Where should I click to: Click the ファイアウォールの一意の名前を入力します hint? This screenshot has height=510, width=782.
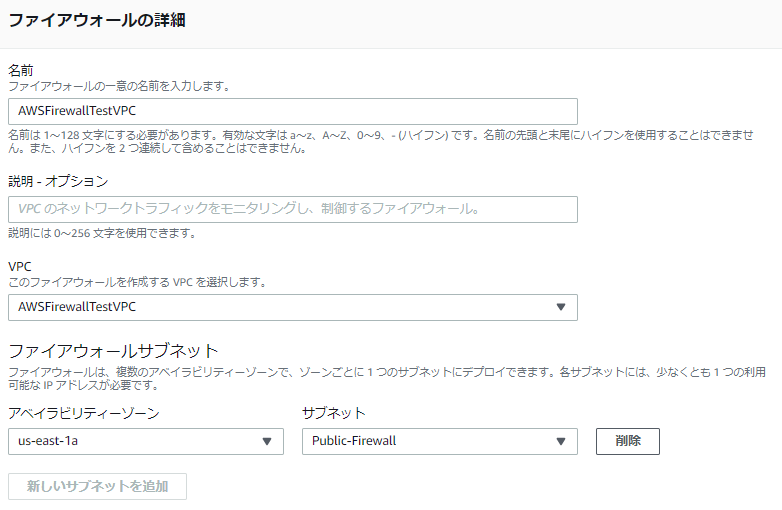tap(119, 86)
